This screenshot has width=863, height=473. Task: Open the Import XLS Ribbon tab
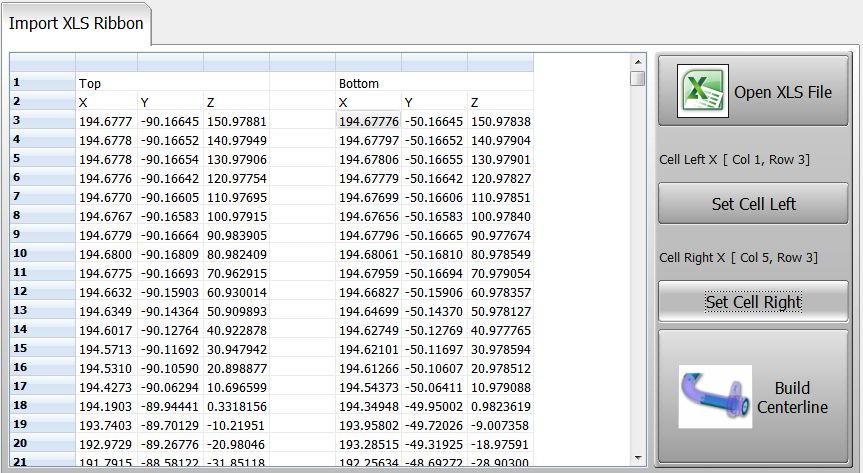tap(76, 23)
